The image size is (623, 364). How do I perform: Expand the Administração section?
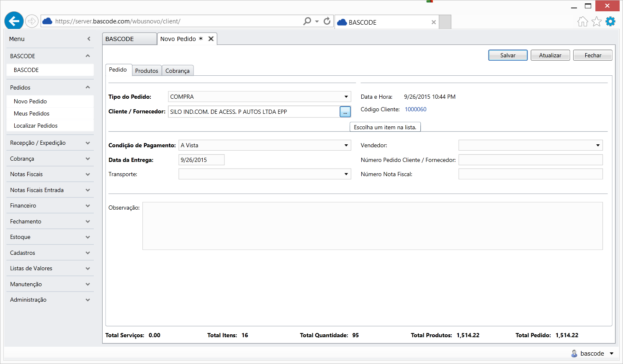click(x=88, y=300)
